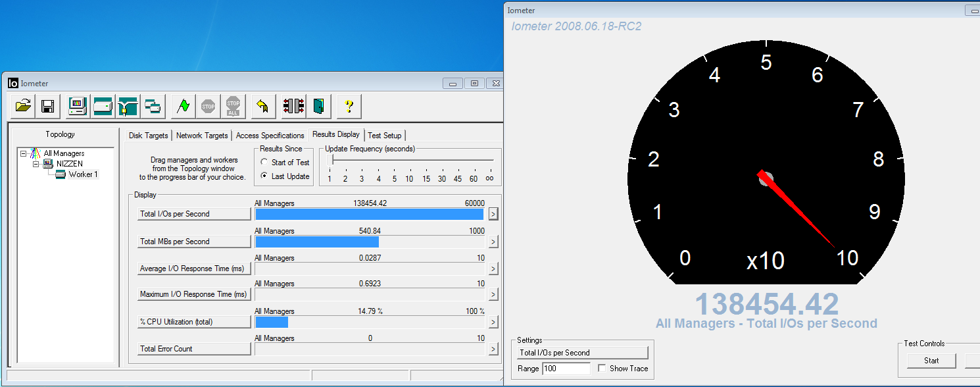Open About Iometer question mark icon
980x387 pixels.
point(349,105)
